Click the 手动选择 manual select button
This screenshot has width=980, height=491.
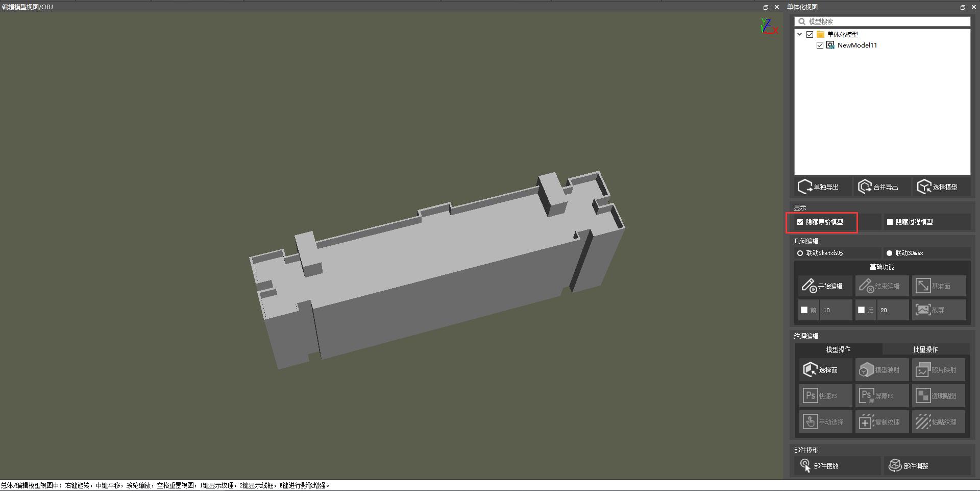(x=825, y=422)
